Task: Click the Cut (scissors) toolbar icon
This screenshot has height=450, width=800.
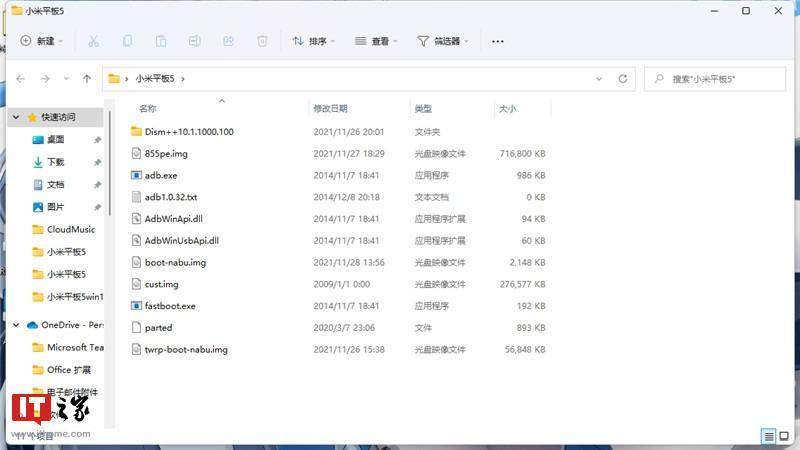Action: coord(93,41)
